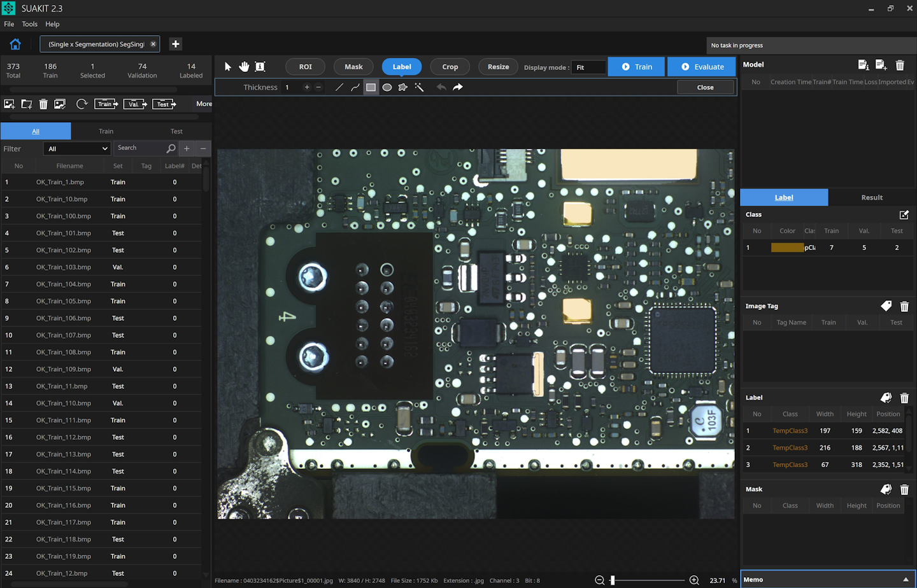Activate the hand pan tool
The height and width of the screenshot is (588, 917).
pos(244,67)
